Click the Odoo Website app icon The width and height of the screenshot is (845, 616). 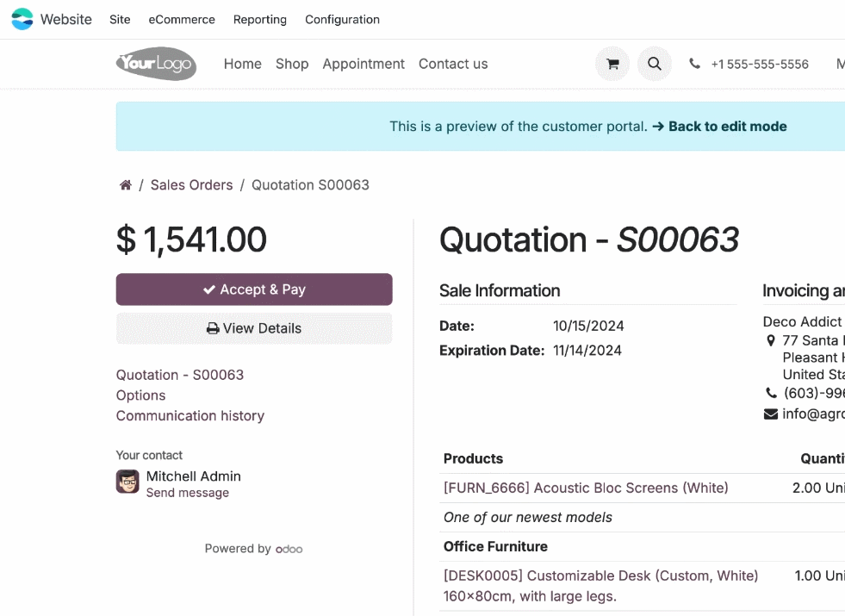point(22,19)
